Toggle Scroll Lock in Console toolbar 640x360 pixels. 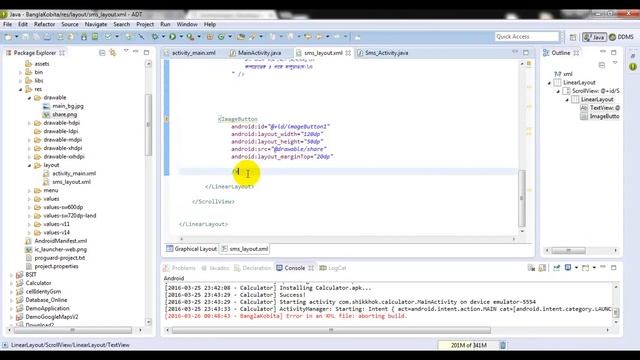coord(542,268)
